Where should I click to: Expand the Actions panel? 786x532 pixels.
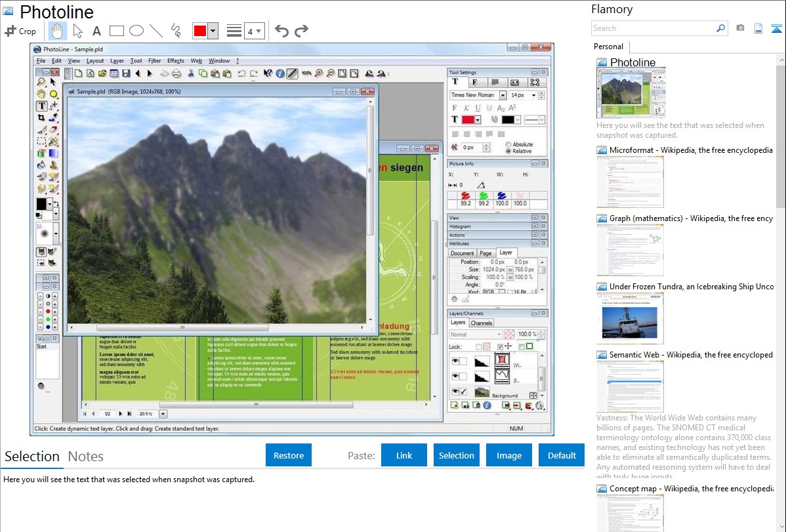535,235
